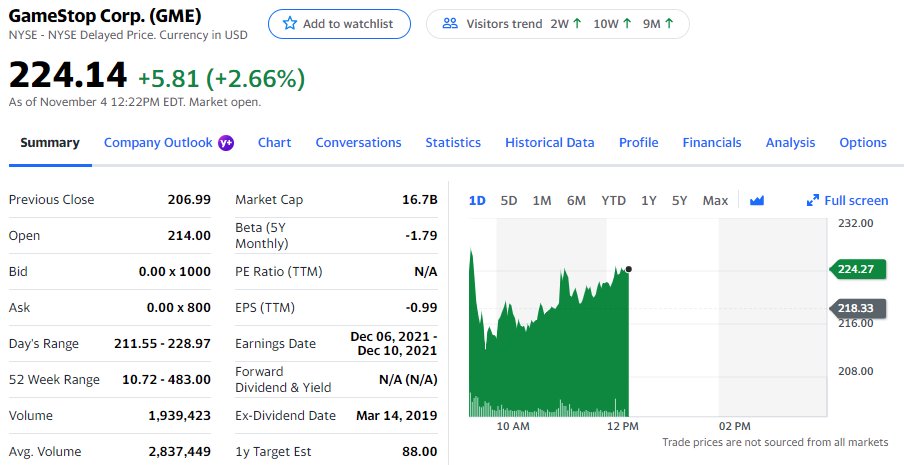Click the 12 PM label on chart axis

click(x=623, y=426)
